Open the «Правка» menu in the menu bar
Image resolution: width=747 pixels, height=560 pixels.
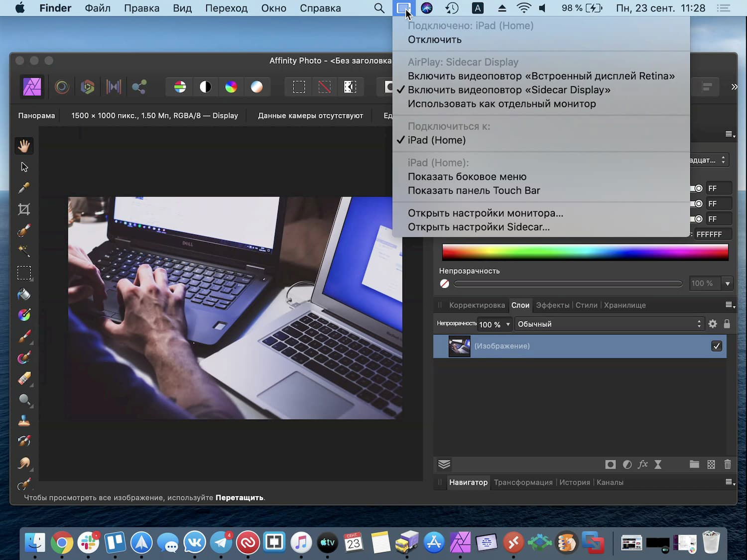pyautogui.click(x=141, y=8)
